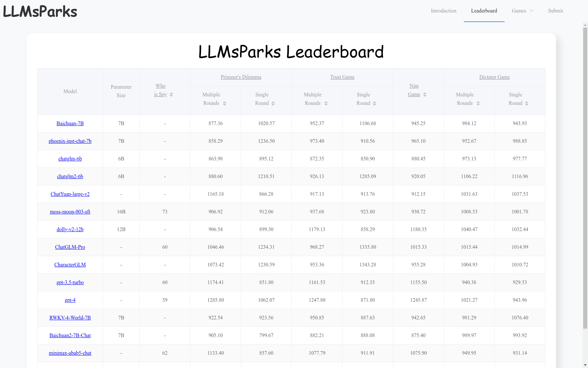The width and height of the screenshot is (588, 368).
Task: Open the Baichuan2-7B-Chat model link
Action: [70, 335]
